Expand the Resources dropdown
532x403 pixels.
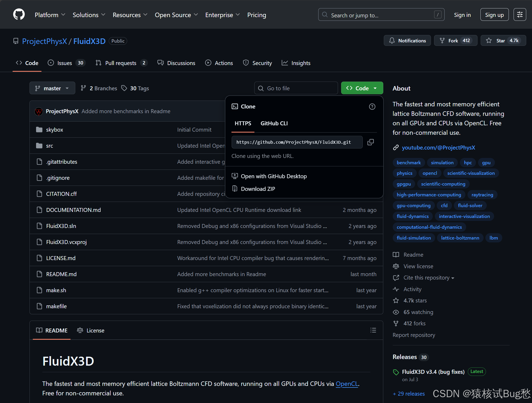[x=130, y=15]
